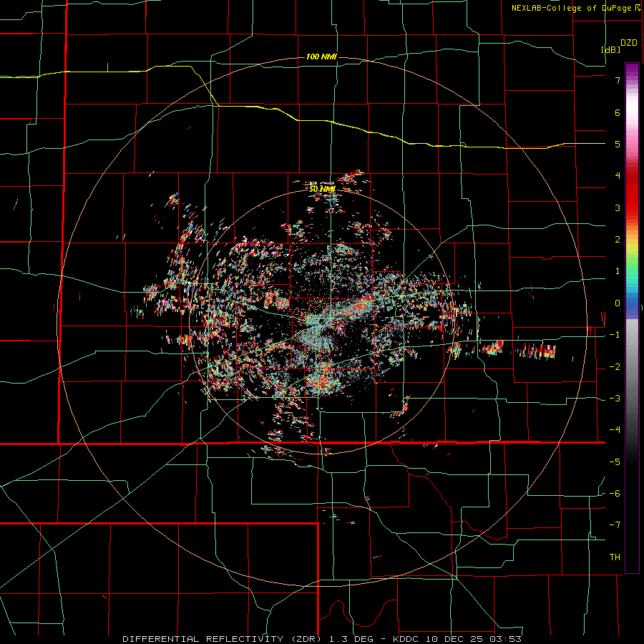
Task: Click the 4 value on the color scale
Action: click(x=618, y=176)
